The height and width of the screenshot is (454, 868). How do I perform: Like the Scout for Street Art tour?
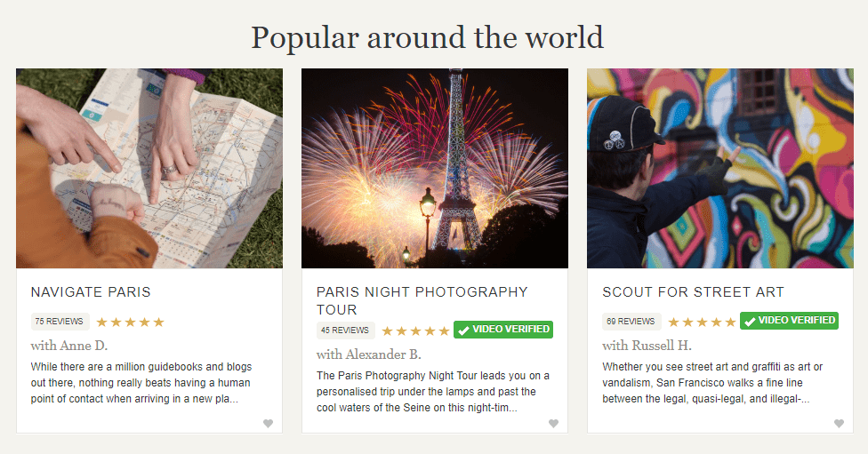tap(839, 424)
